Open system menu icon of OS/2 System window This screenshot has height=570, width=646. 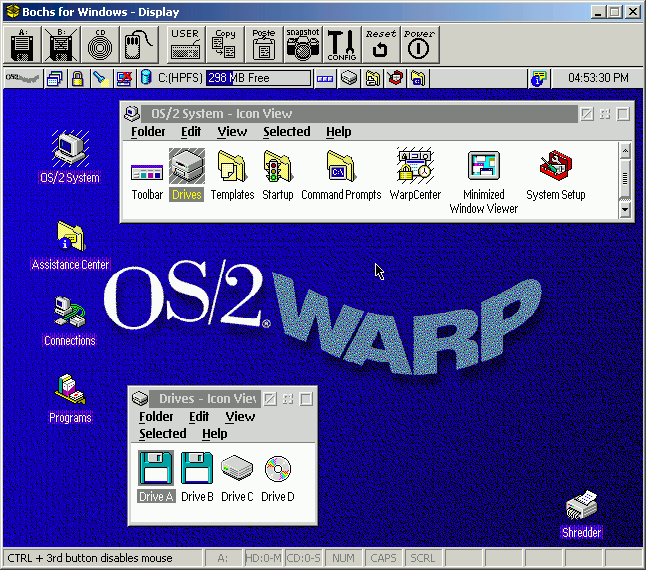[x=132, y=114]
